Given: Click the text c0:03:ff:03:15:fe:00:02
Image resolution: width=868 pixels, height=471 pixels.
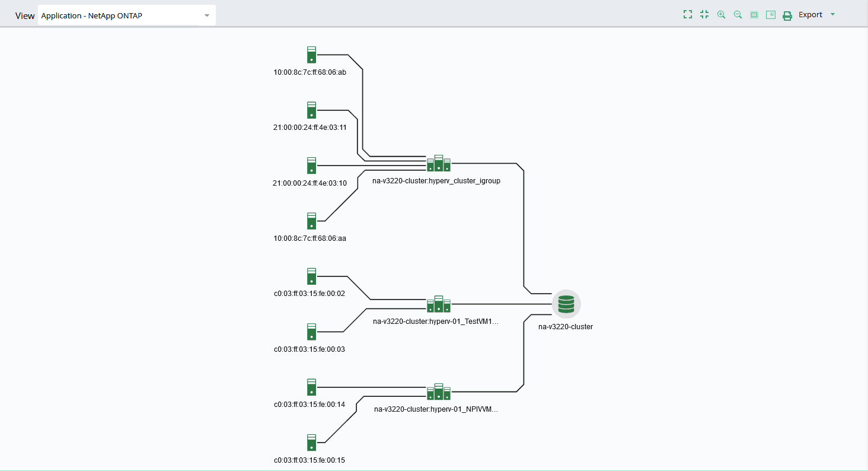Looking at the screenshot, I should (309, 294).
